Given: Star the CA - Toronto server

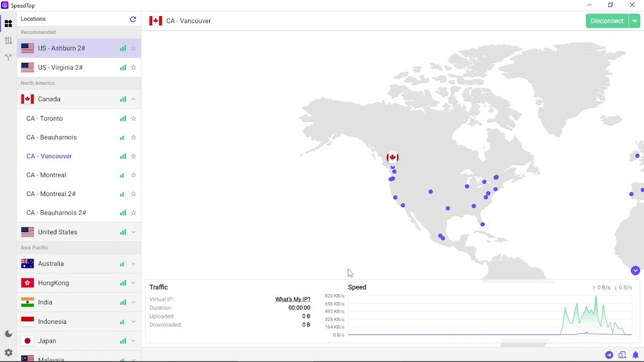Looking at the screenshot, I should pyautogui.click(x=133, y=119).
